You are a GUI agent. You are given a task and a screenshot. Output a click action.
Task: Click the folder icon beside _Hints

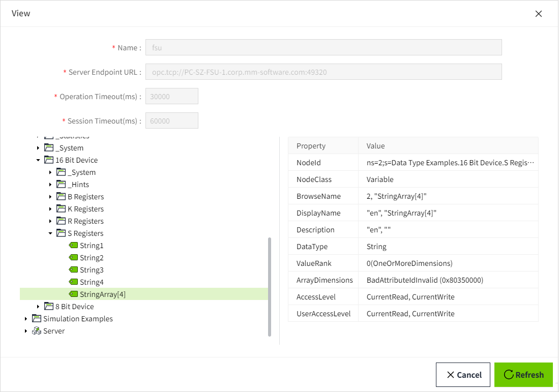[x=61, y=185]
